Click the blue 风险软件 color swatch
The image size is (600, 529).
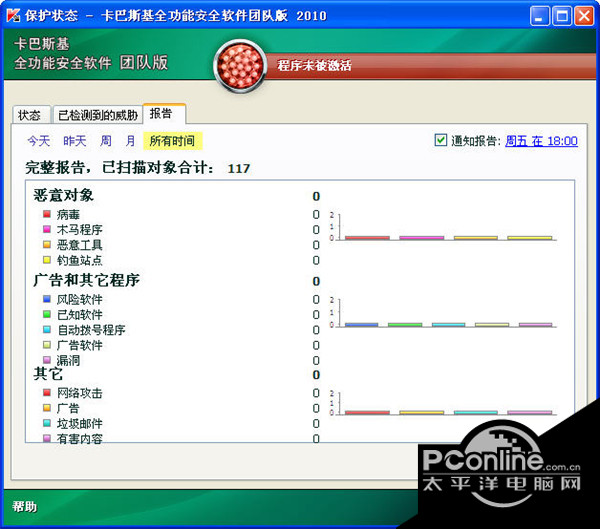pos(47,299)
